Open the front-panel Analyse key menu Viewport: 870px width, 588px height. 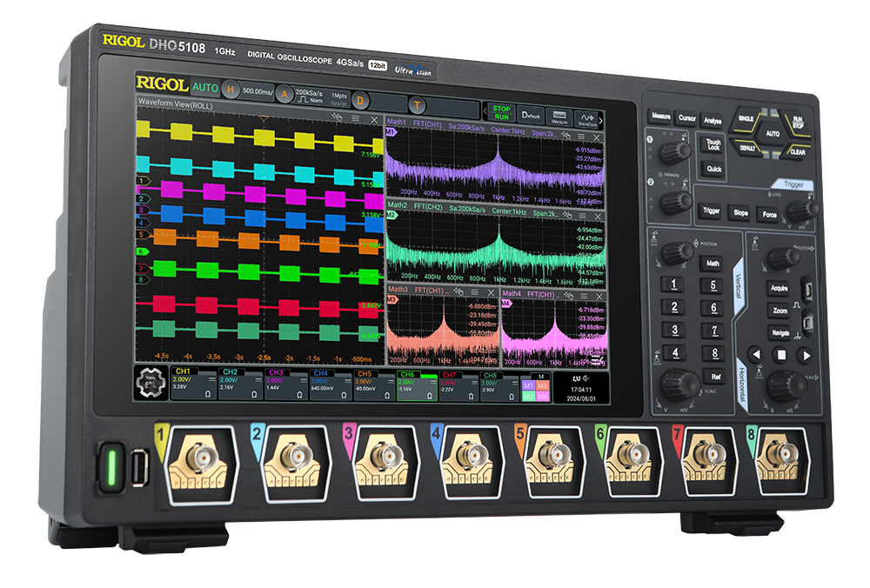[x=713, y=120]
